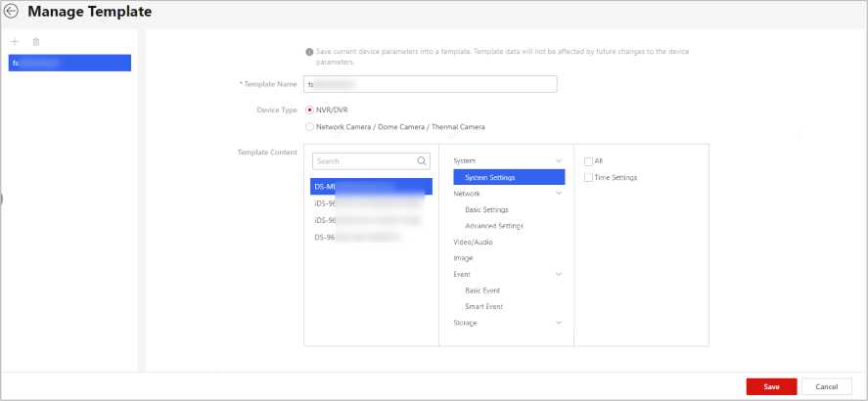
Task: Check the All checkbox
Action: click(x=587, y=160)
